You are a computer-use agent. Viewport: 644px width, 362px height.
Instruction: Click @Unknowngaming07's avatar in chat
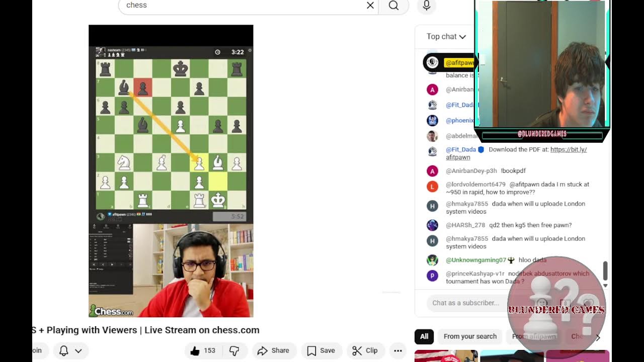pyautogui.click(x=432, y=260)
